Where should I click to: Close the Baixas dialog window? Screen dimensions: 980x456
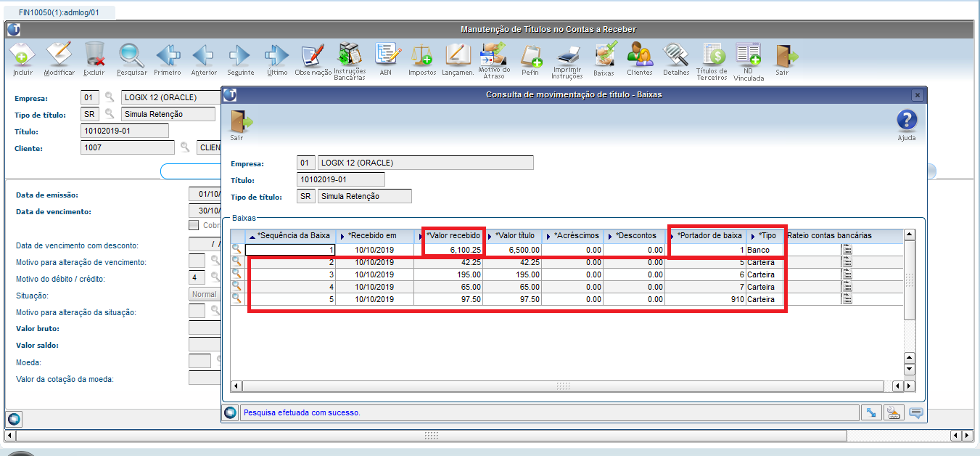point(917,95)
